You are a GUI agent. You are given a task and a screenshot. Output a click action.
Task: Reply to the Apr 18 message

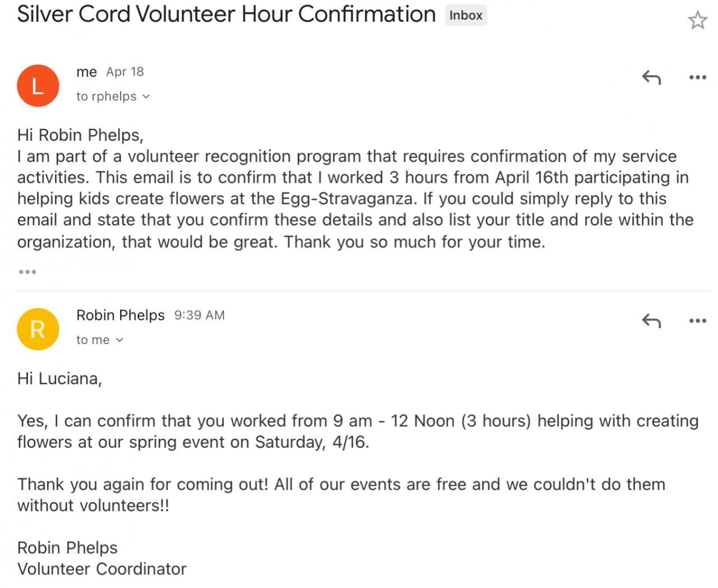[x=651, y=77]
